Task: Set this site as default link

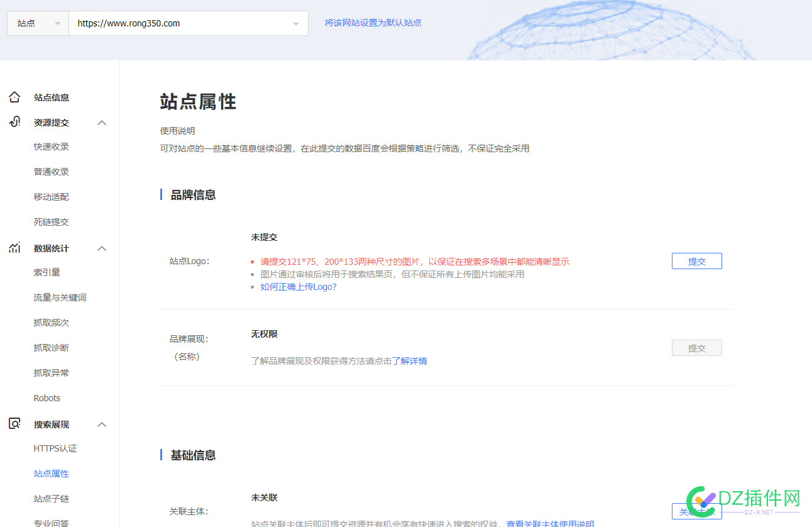Action: [x=373, y=23]
